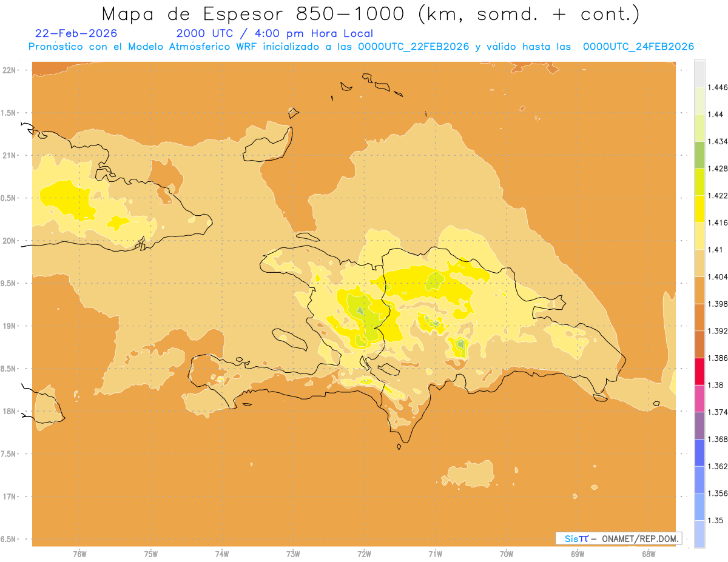Click the legend value '1.374'
Screen dimensions: 728x562
click(x=719, y=412)
